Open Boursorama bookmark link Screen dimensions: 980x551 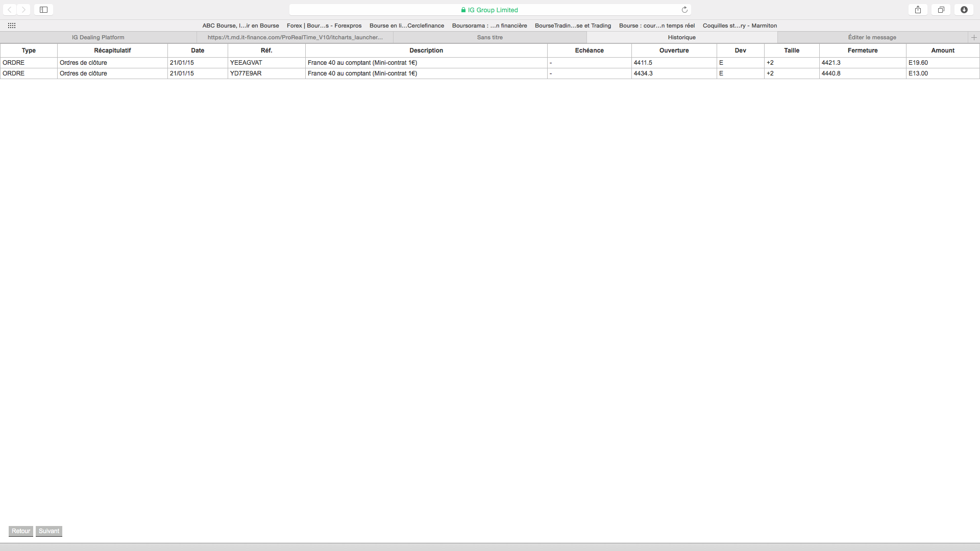pos(489,26)
